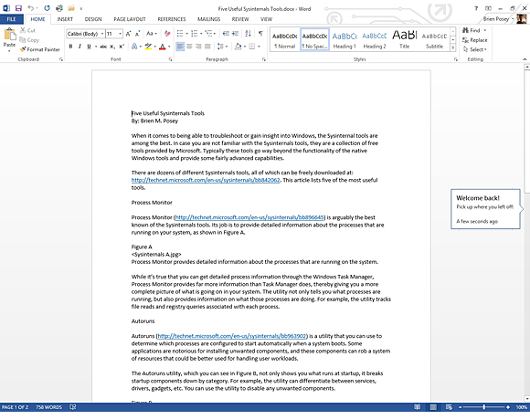The height and width of the screenshot is (420, 530).
Task: Toggle Italic formatting
Action: pos(79,47)
